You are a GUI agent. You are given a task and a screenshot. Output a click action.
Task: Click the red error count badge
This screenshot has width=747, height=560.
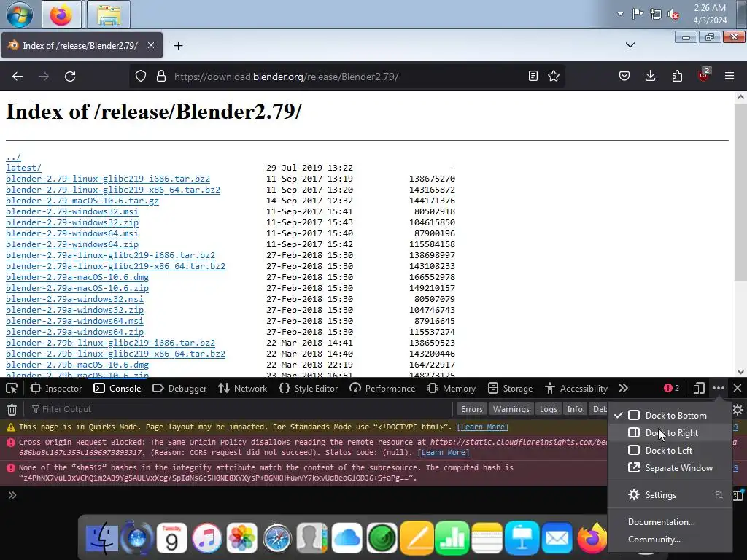(x=671, y=388)
